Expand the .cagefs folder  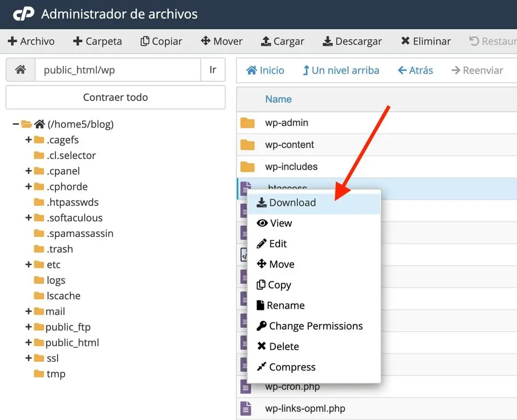pyautogui.click(x=29, y=140)
